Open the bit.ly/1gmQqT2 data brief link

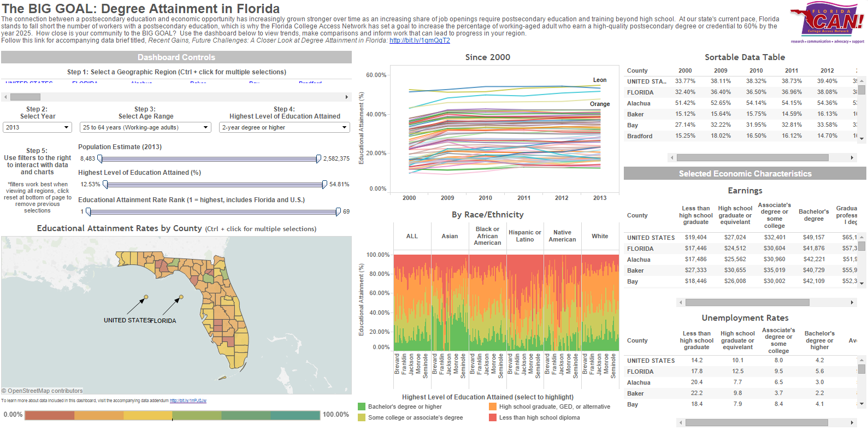coord(420,40)
